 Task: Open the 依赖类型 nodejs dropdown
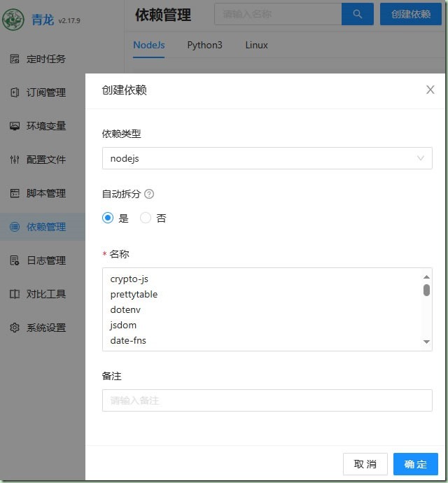tap(267, 158)
